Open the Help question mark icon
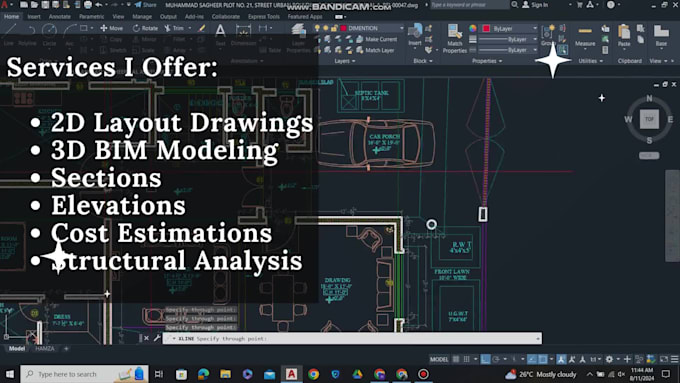 (611, 5)
